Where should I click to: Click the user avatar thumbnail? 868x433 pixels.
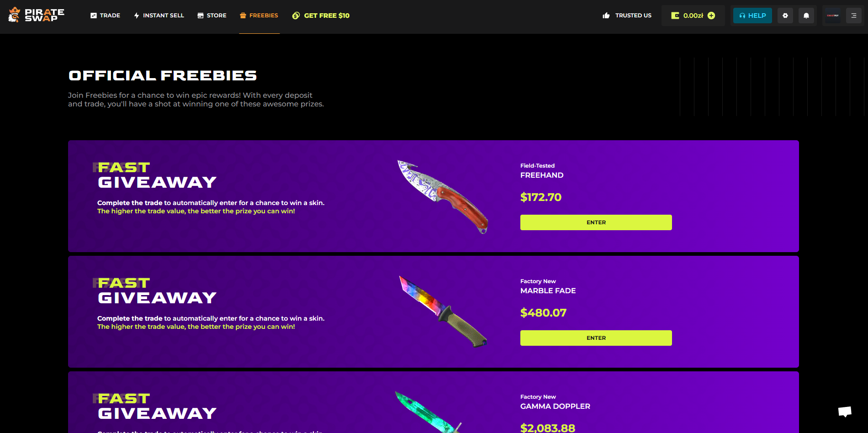pyautogui.click(x=833, y=16)
